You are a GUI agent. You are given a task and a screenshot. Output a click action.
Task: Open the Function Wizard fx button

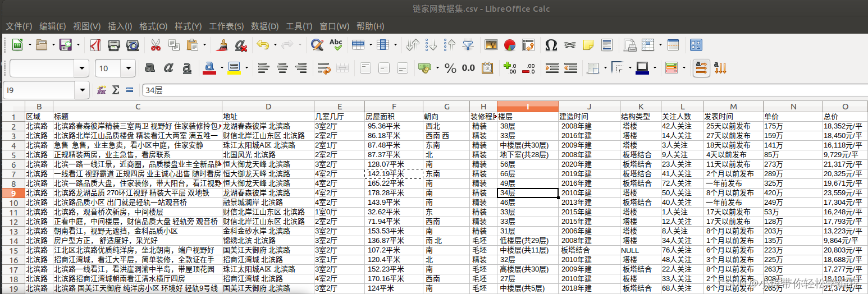point(102,90)
